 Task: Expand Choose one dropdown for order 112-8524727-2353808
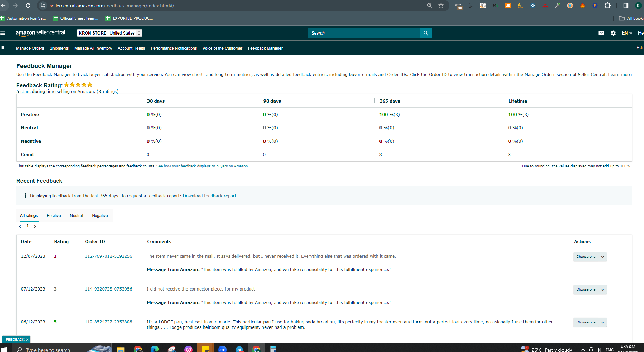point(590,322)
